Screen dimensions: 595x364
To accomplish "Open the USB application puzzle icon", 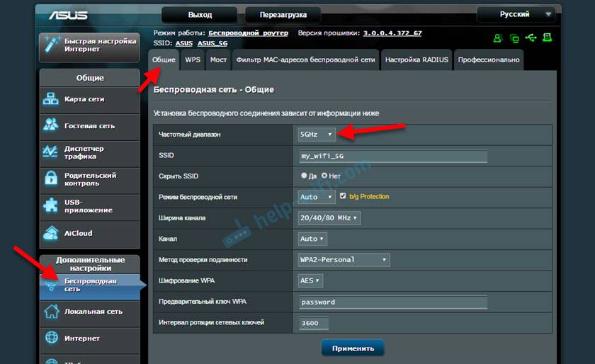I will pos(51,205).
